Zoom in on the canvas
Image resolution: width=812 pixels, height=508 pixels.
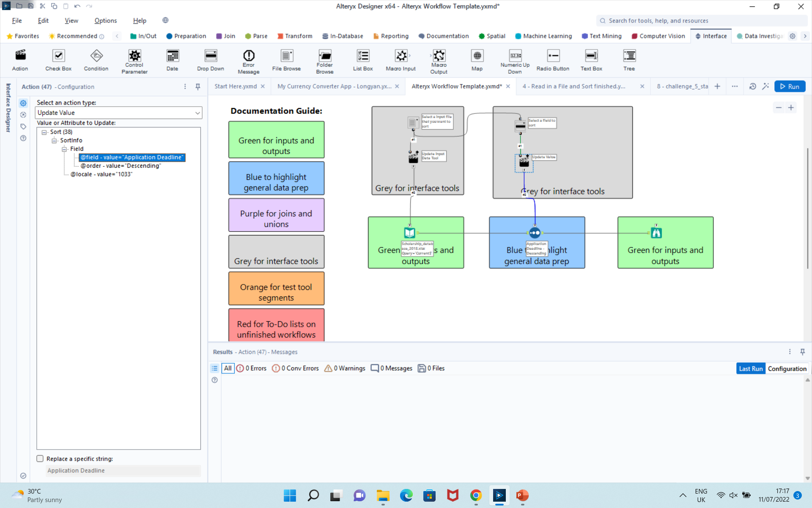coord(791,108)
